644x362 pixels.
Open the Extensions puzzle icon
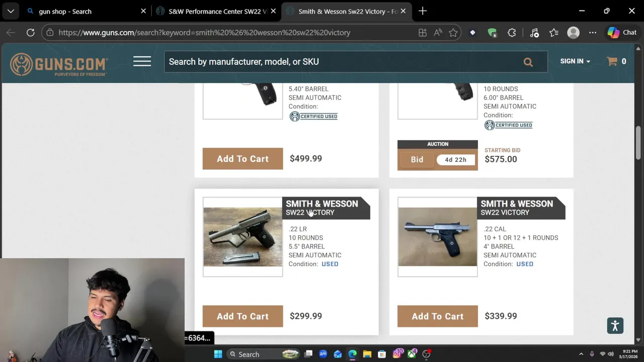pyautogui.click(x=512, y=33)
